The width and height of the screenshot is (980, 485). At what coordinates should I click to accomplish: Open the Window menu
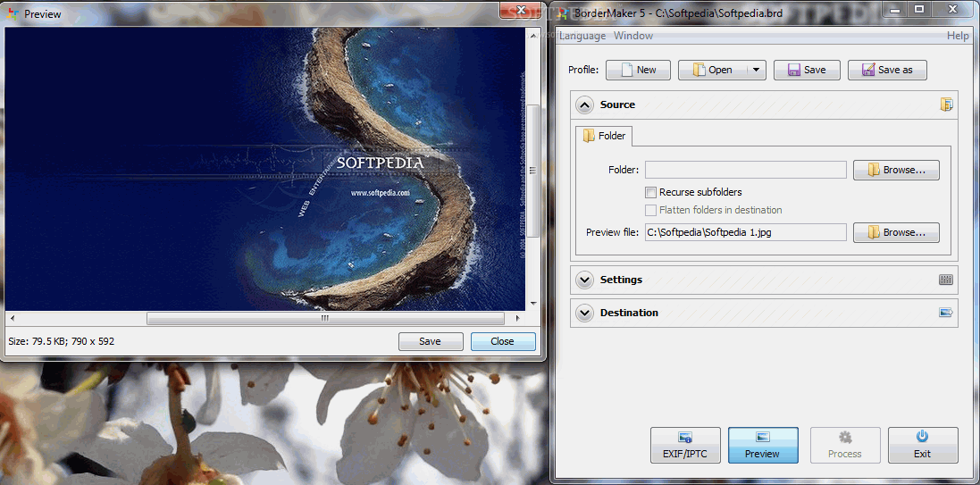click(x=633, y=36)
